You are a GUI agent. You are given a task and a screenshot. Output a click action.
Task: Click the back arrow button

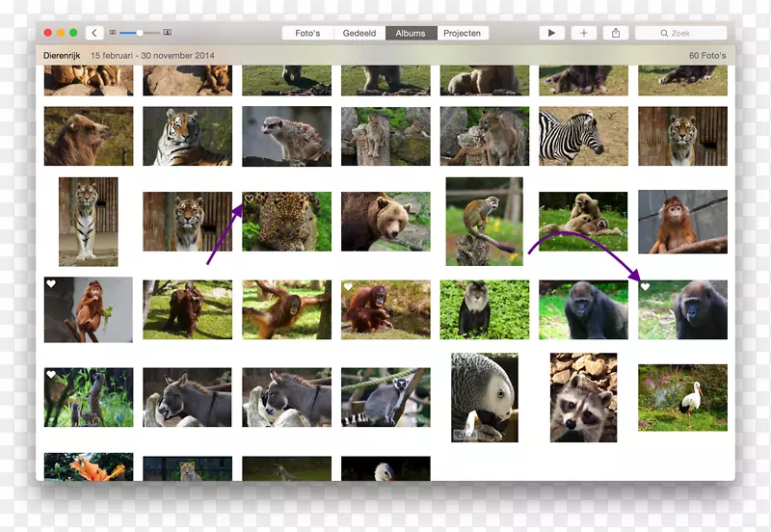tap(93, 33)
